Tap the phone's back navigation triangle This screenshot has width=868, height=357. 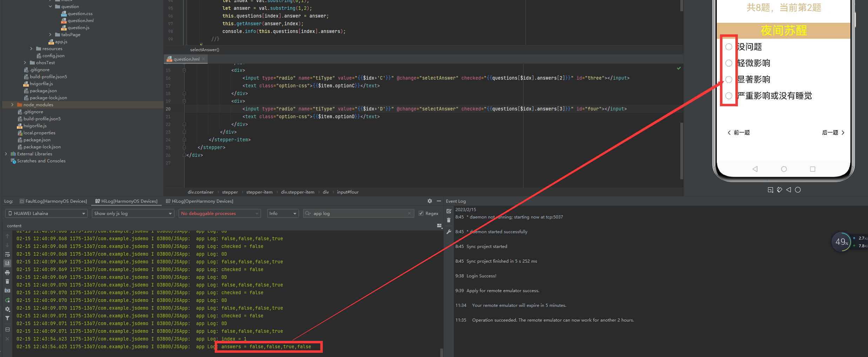pyautogui.click(x=755, y=169)
